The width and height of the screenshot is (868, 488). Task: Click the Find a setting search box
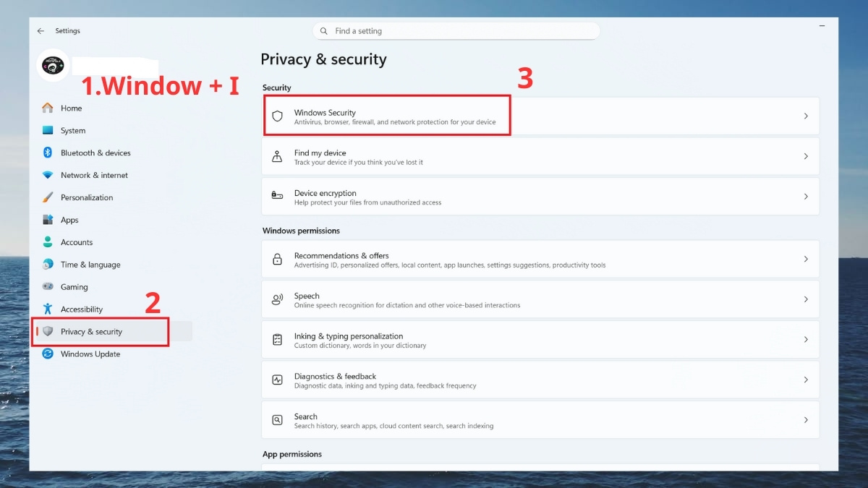pos(456,31)
